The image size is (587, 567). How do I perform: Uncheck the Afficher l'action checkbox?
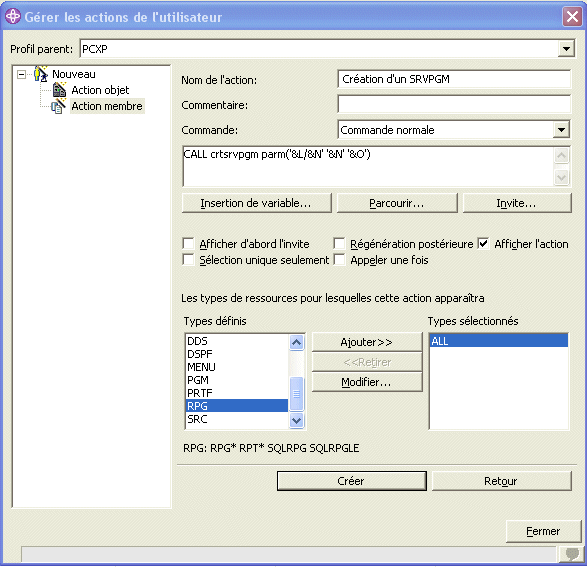tap(483, 244)
